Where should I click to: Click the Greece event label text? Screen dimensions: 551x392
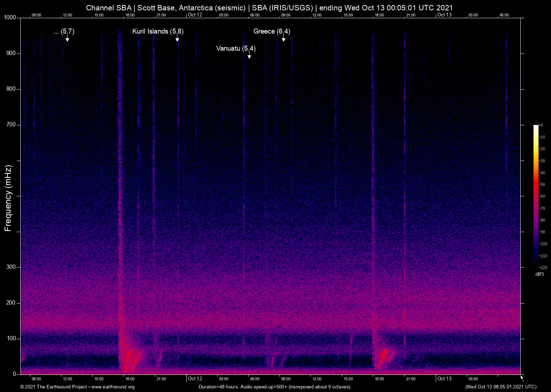pyautogui.click(x=272, y=31)
